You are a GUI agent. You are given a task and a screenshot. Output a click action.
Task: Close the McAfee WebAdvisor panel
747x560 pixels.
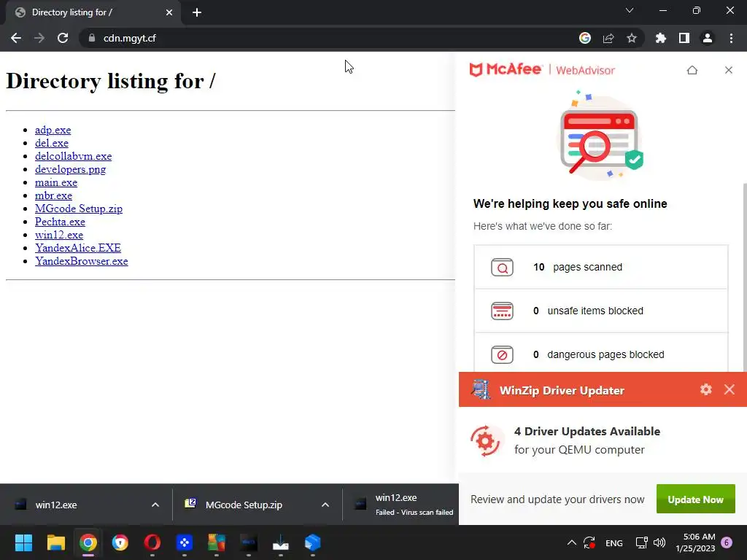[x=729, y=70]
